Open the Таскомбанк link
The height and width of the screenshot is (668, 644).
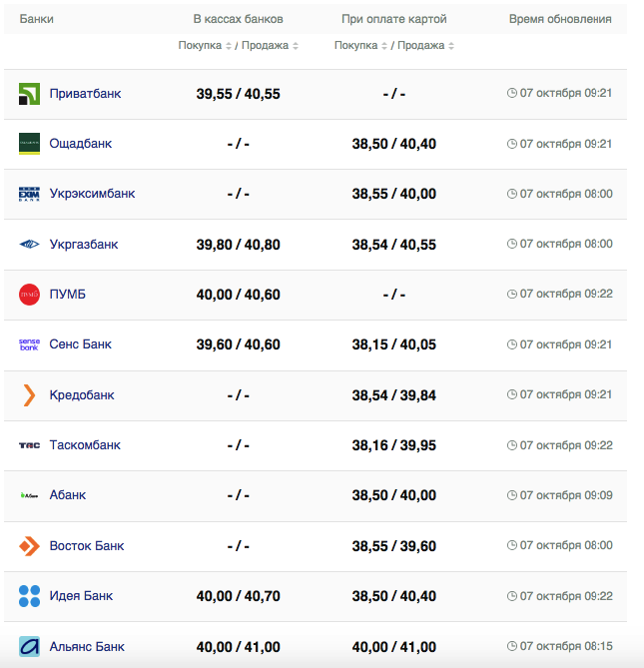[85, 445]
